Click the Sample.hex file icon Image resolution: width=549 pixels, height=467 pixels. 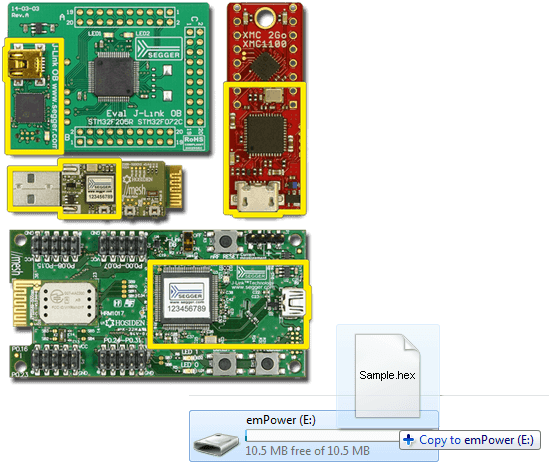click(387, 375)
